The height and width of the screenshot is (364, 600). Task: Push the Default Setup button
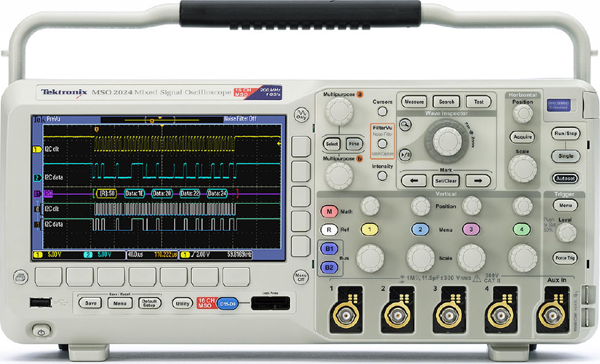tap(149, 303)
